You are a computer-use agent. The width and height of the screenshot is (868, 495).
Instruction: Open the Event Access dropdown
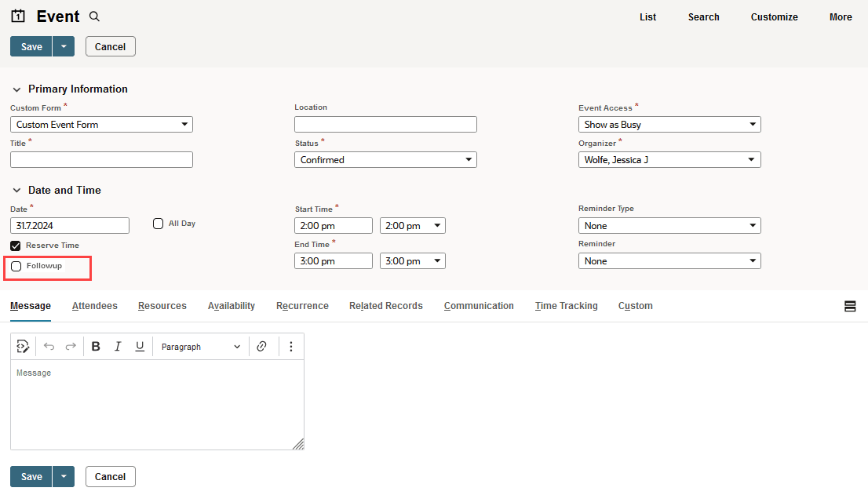(x=669, y=125)
